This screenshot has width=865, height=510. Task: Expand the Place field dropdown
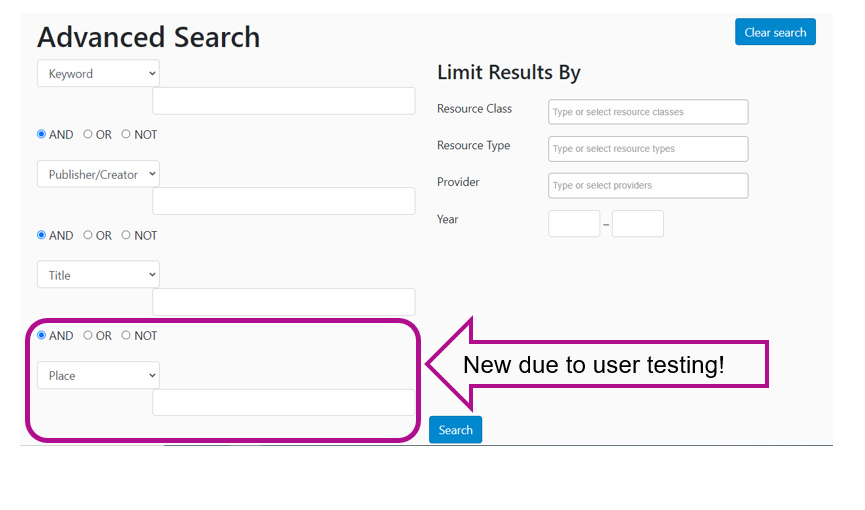[98, 375]
